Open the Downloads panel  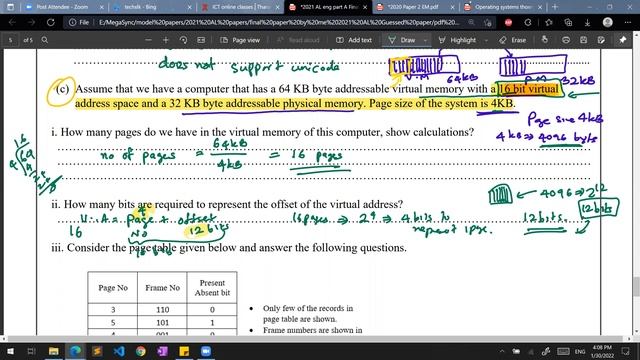coord(587,23)
